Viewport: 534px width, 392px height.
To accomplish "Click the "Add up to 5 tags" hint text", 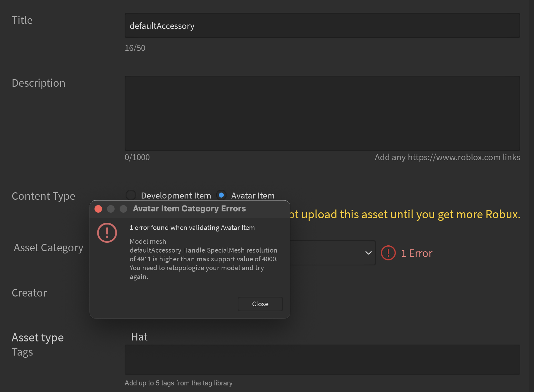I will tap(178, 383).
